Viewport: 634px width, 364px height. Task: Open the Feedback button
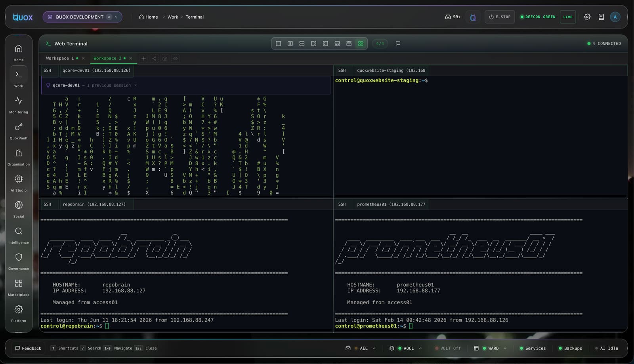point(28,348)
